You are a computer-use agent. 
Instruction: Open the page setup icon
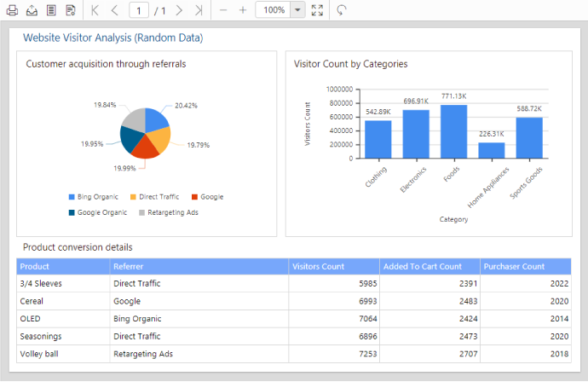(71, 10)
